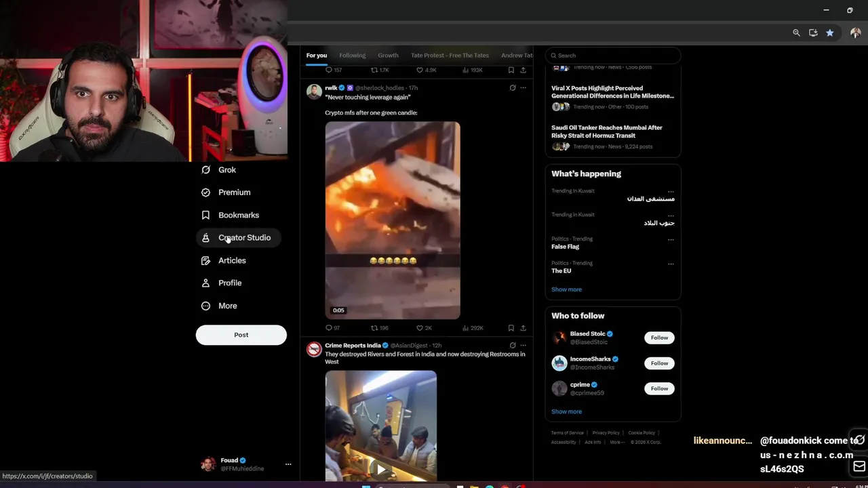The image size is (868, 488).
Task: Open the browser profile avatar
Action: point(855,33)
